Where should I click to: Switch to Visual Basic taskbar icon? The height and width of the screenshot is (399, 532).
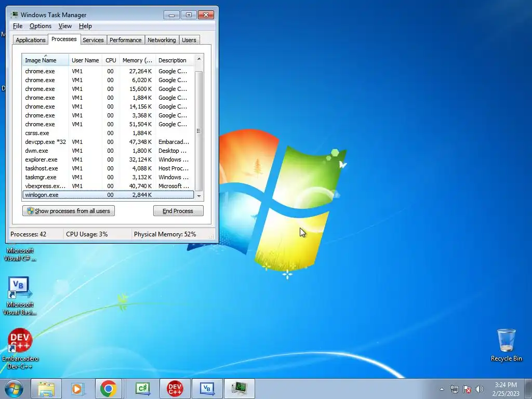[207, 389]
